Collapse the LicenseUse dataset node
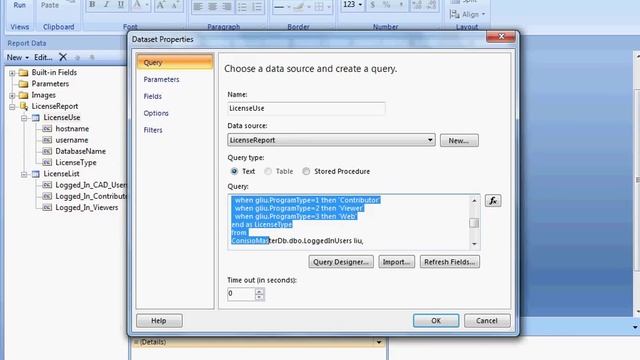 [24, 118]
